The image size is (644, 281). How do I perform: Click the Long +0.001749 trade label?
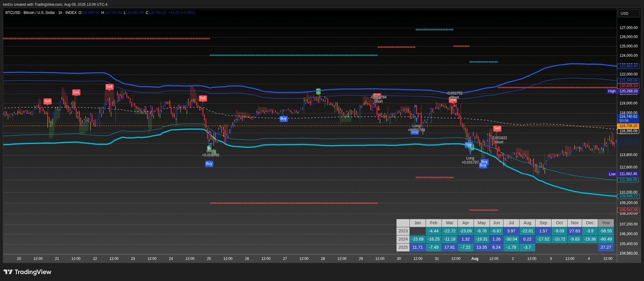click(211, 153)
